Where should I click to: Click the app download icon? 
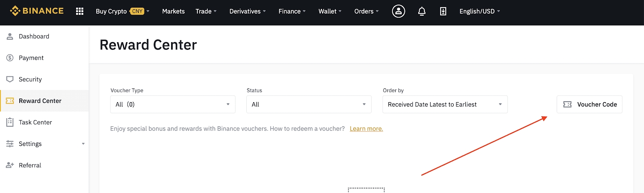443,11
